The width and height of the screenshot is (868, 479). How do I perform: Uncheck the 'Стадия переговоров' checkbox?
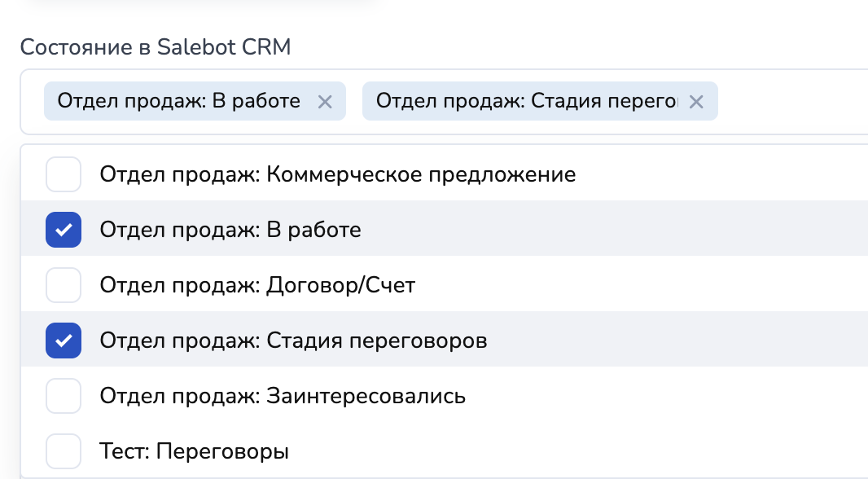click(64, 341)
